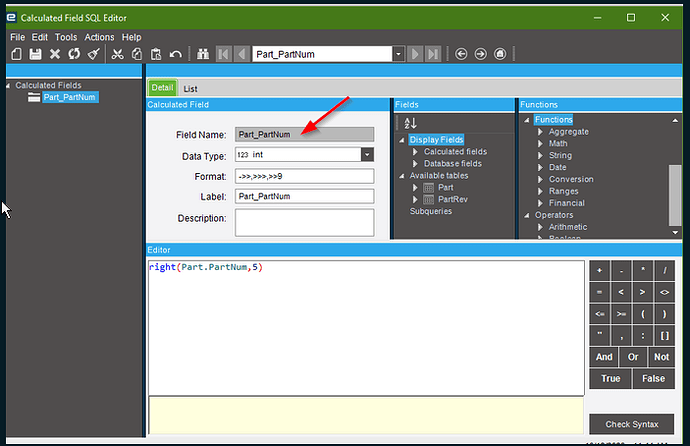
Task: Insert plus operator button
Action: (599, 271)
